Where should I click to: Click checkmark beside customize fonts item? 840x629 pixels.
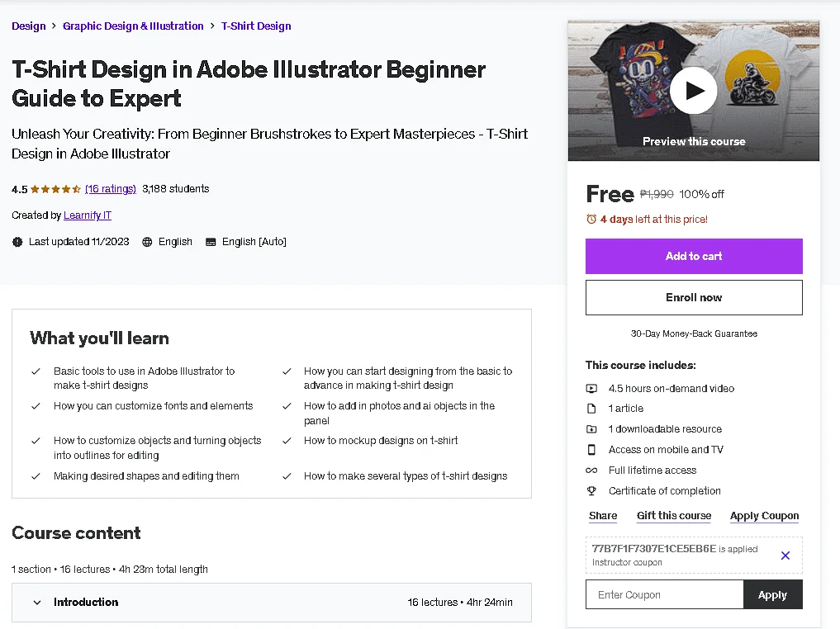point(36,406)
